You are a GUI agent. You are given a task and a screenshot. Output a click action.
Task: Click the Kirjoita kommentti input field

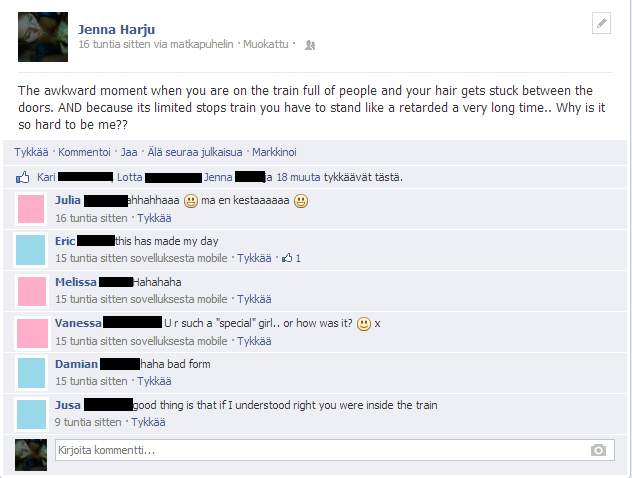(335, 450)
